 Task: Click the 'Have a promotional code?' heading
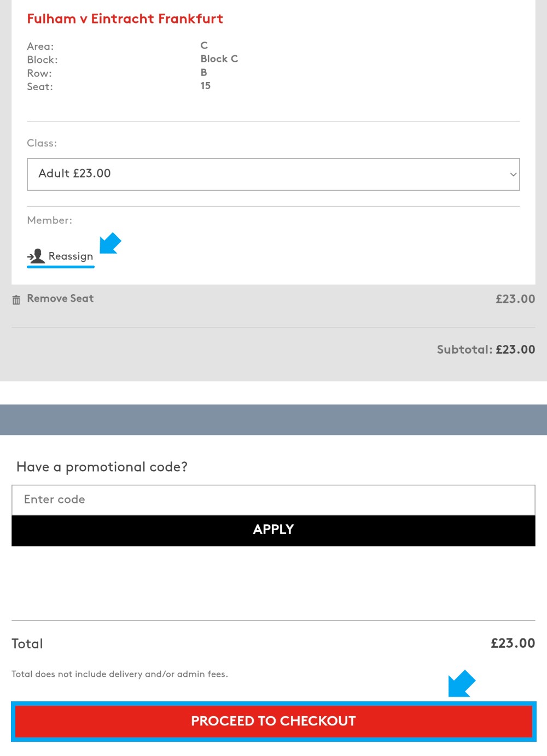[x=102, y=467]
